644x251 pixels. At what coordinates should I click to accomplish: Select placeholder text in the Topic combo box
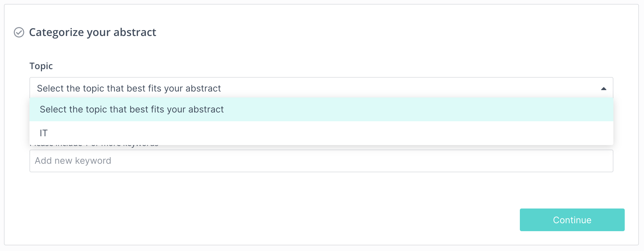click(129, 88)
